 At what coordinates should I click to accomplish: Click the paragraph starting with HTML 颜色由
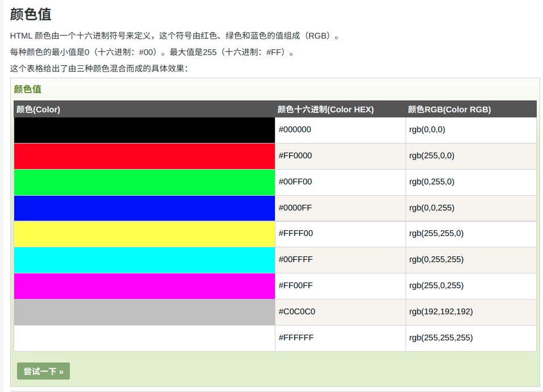coord(175,36)
